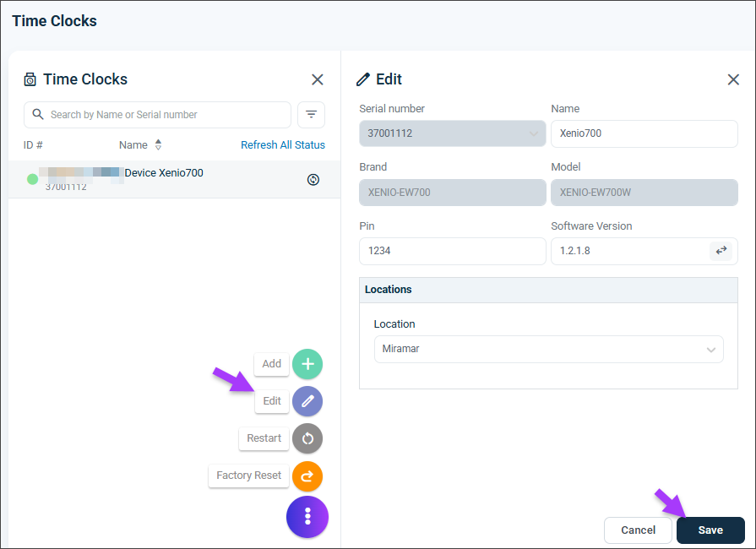Open the filter options beside search
756x549 pixels.
tap(312, 115)
